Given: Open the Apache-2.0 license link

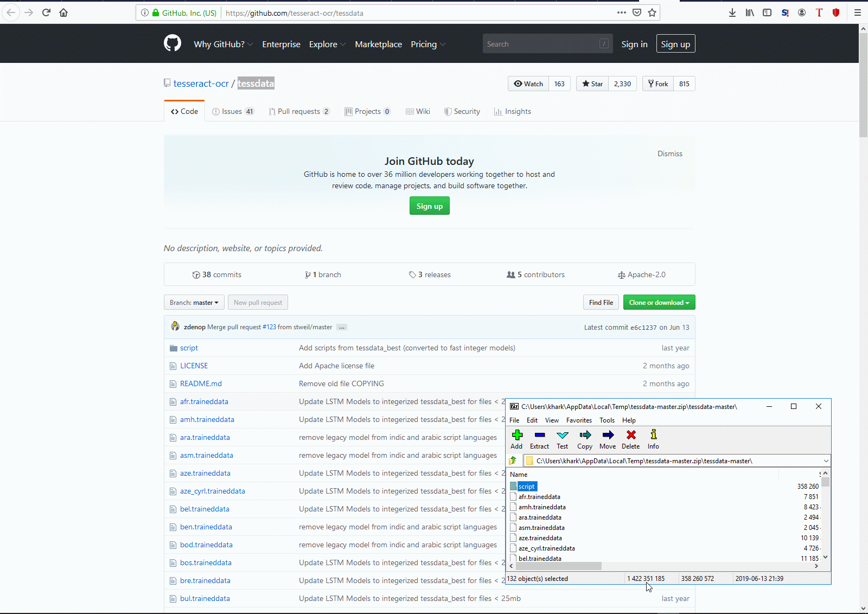Looking at the screenshot, I should (x=642, y=274).
